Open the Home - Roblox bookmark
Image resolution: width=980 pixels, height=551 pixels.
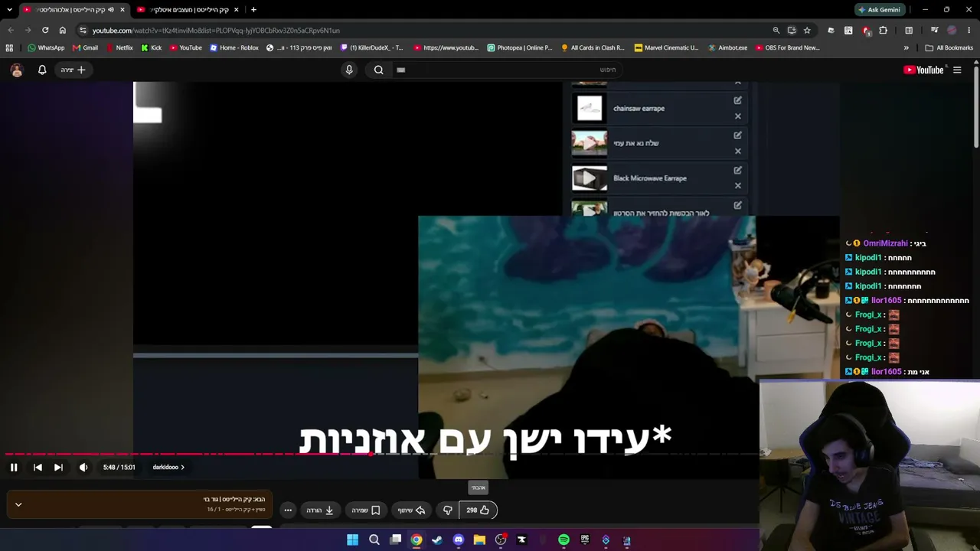pyautogui.click(x=234, y=47)
